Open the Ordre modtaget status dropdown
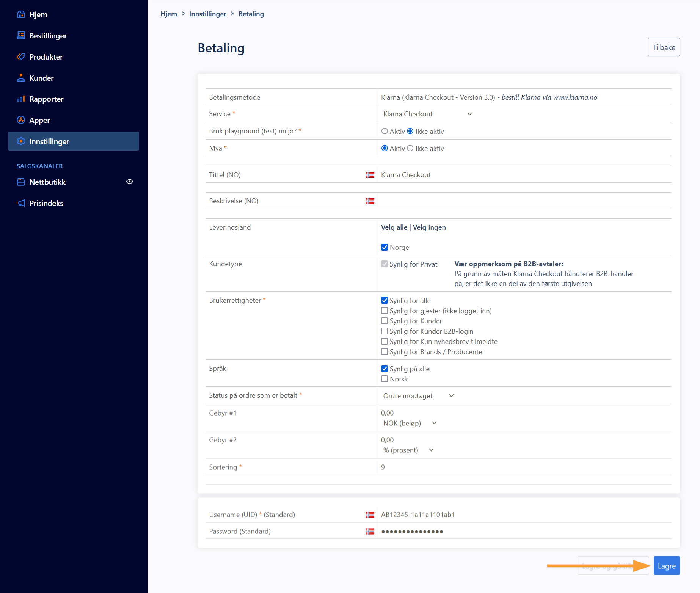The width and height of the screenshot is (700, 593). (x=418, y=396)
